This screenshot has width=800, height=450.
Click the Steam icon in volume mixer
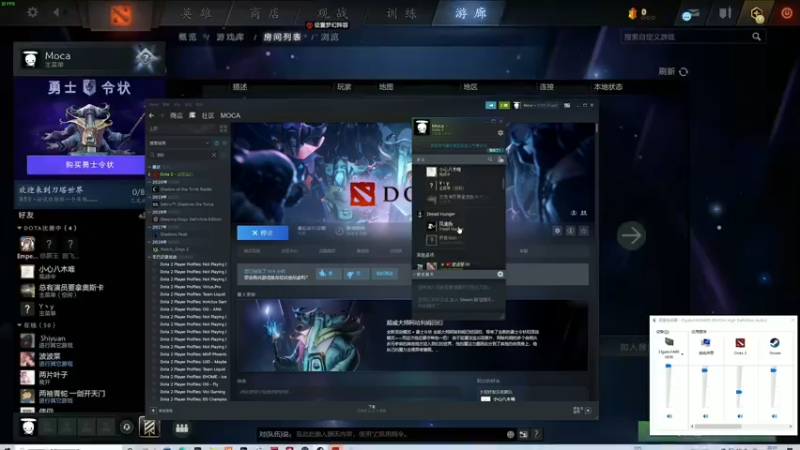point(774,343)
